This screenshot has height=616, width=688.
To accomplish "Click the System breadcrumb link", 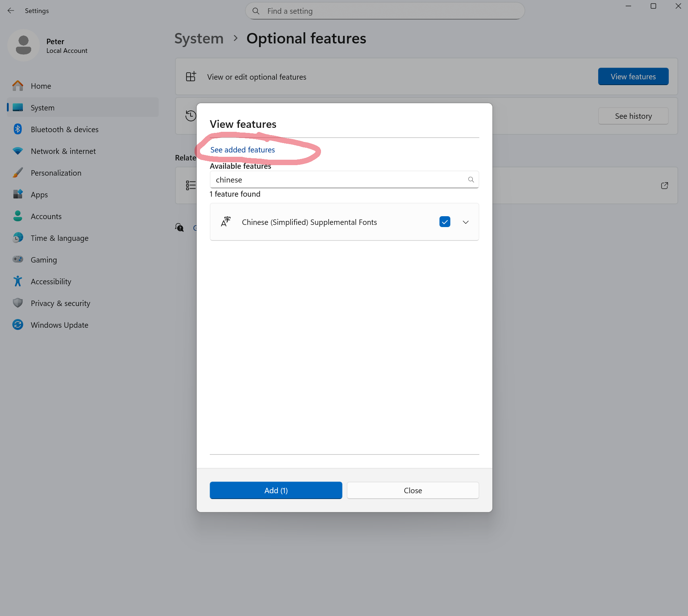I will coord(199,38).
